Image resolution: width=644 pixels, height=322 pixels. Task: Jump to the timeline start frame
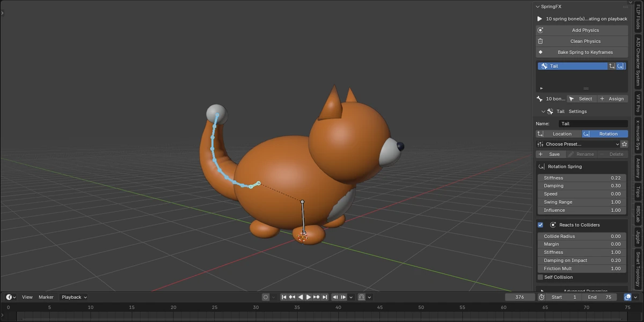[284, 297]
